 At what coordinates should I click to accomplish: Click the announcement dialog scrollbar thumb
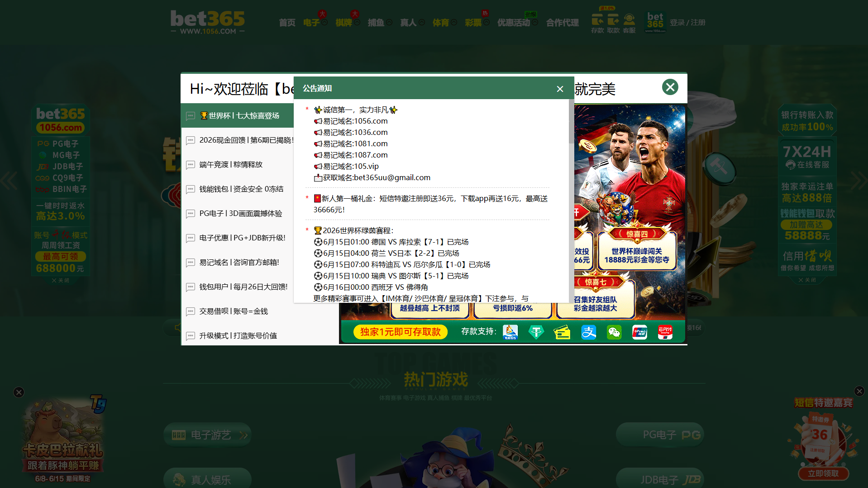coord(571,122)
